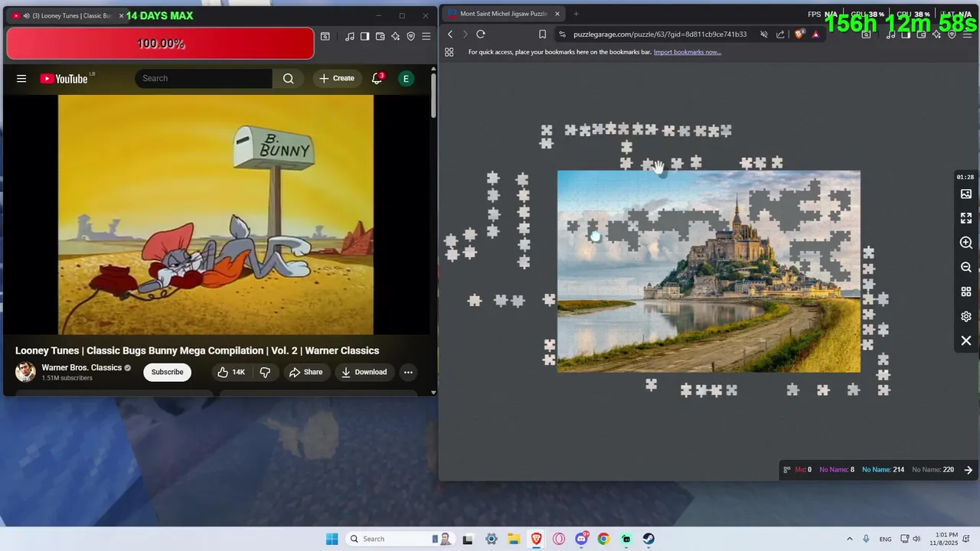Open the bookmarks bar apps grid icon
Screen dimensions: 980x551
tap(449, 52)
